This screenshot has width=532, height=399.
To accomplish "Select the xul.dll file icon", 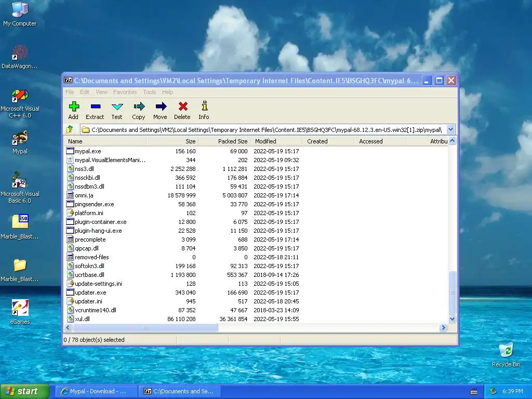I will [x=70, y=318].
